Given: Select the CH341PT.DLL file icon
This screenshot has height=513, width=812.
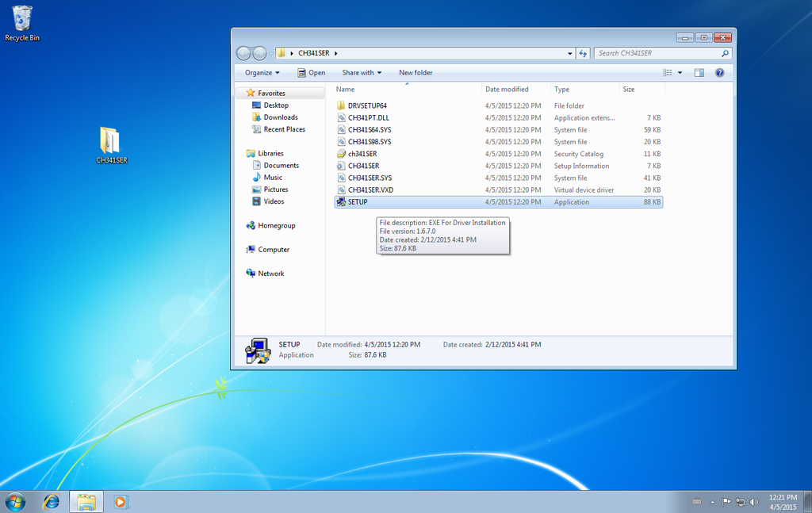Looking at the screenshot, I should 341,117.
